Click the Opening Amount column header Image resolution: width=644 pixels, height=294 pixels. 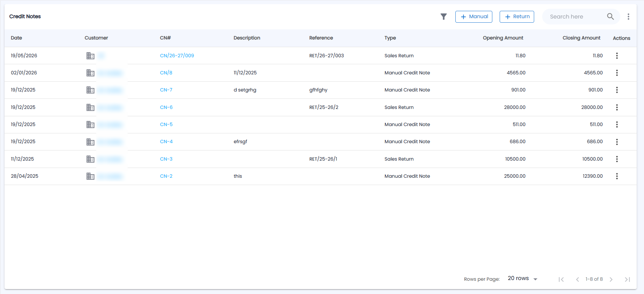click(x=503, y=38)
